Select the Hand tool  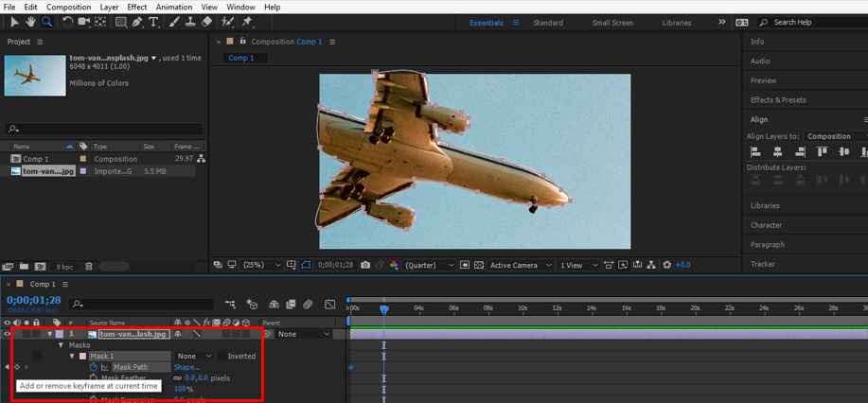30,22
